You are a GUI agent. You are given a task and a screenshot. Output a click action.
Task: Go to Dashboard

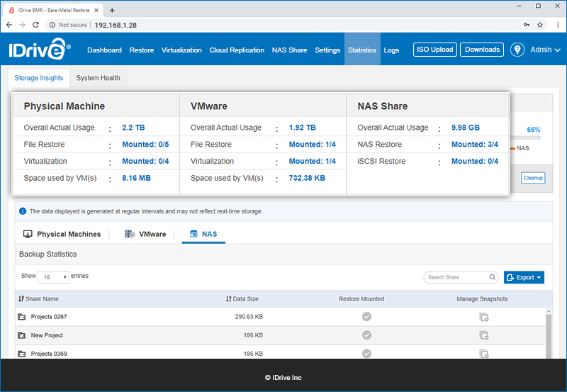[x=104, y=50]
